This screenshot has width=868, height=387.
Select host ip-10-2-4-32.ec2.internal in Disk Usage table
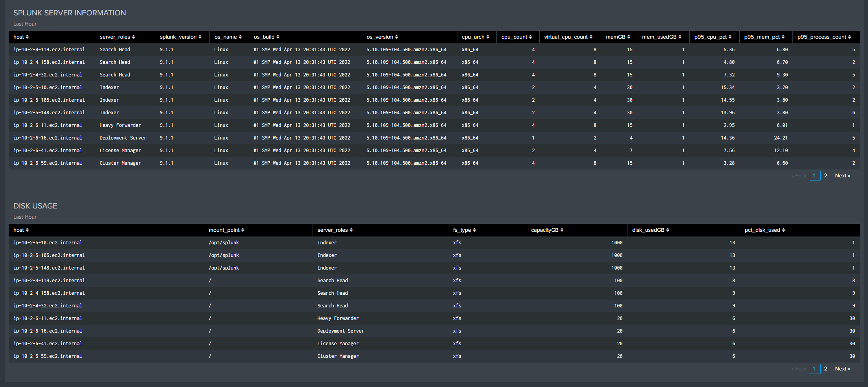48,306
